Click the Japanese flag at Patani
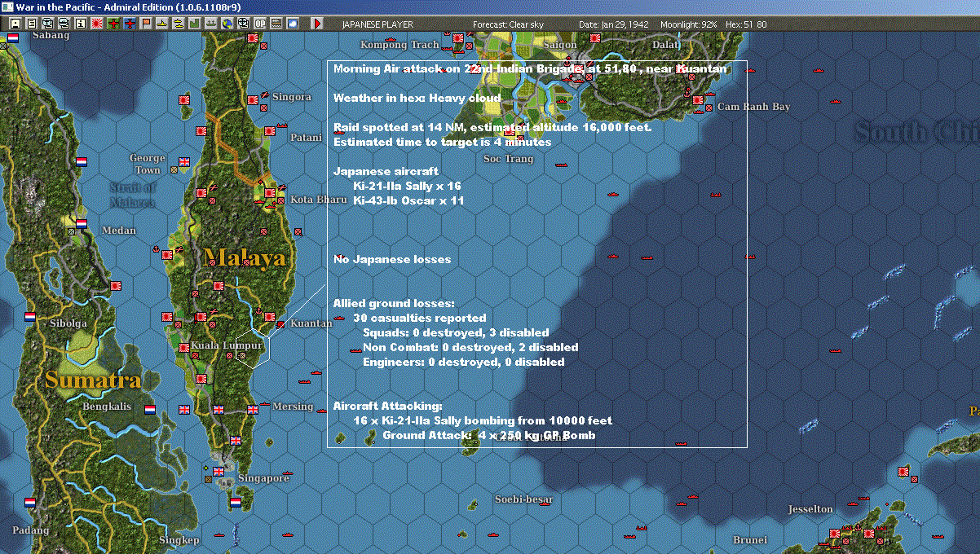The image size is (980, 554). (x=269, y=130)
